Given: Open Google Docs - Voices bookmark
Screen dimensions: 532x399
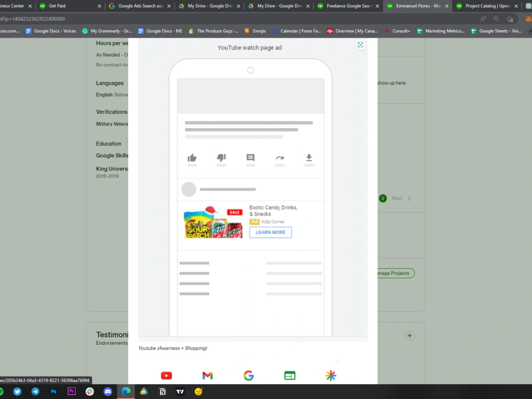Looking at the screenshot, I should (x=51, y=31).
